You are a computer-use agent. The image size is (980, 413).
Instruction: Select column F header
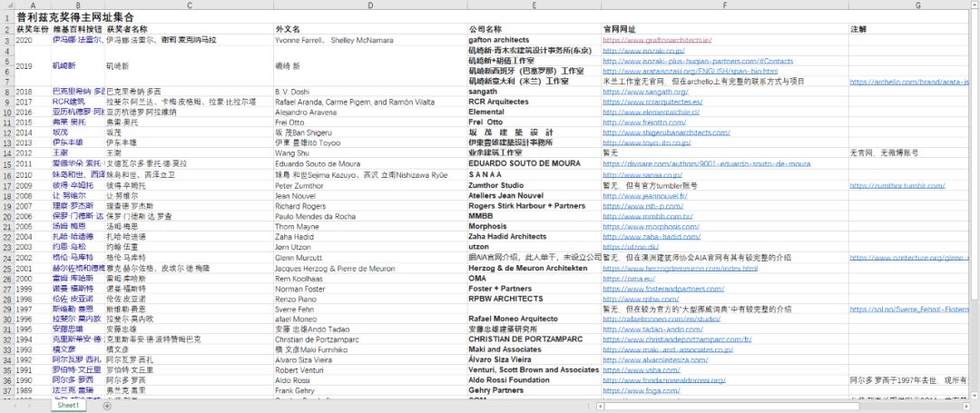click(x=725, y=5)
